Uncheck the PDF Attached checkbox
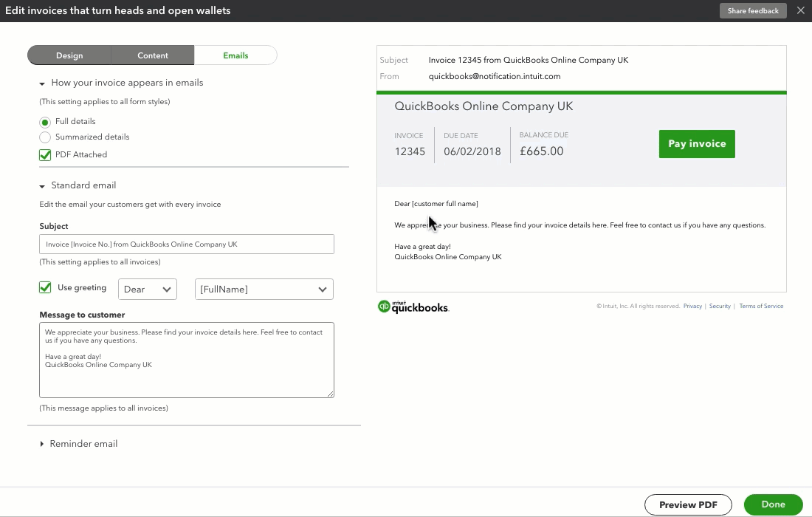The height and width of the screenshot is (517, 812). pos(45,154)
